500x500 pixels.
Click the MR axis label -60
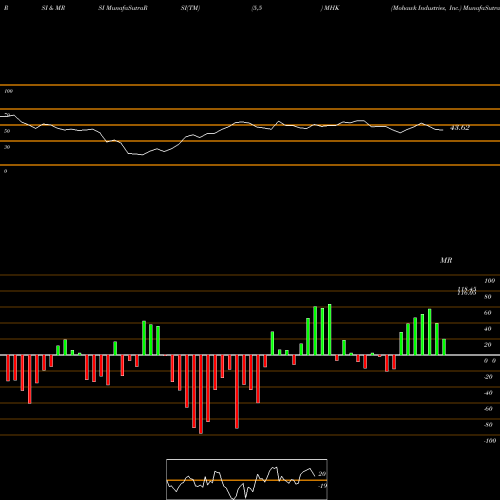(x=488, y=409)
